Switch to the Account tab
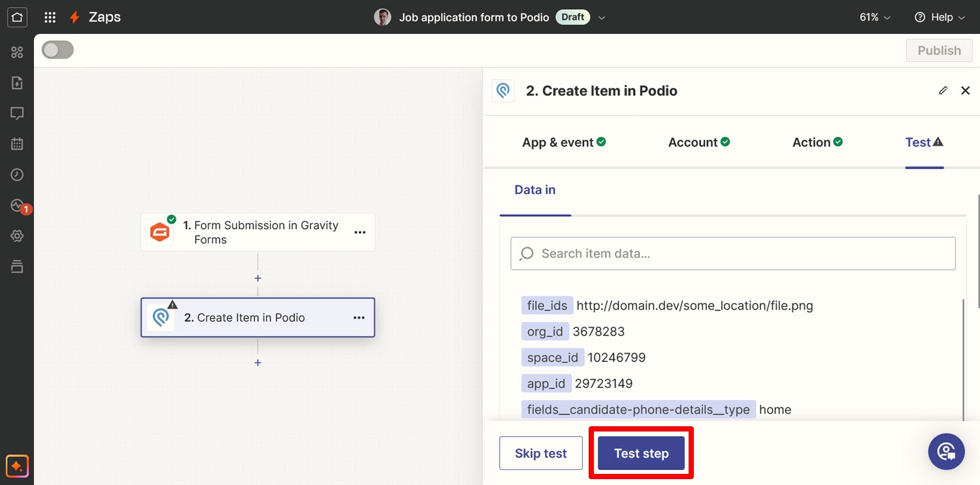The width and height of the screenshot is (980, 485). coord(699,142)
